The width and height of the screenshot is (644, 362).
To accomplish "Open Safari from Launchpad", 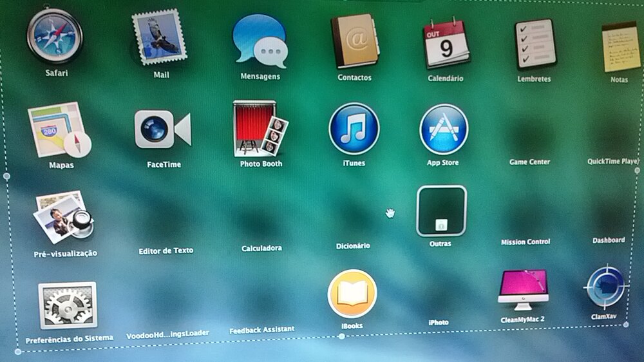I will point(55,36).
